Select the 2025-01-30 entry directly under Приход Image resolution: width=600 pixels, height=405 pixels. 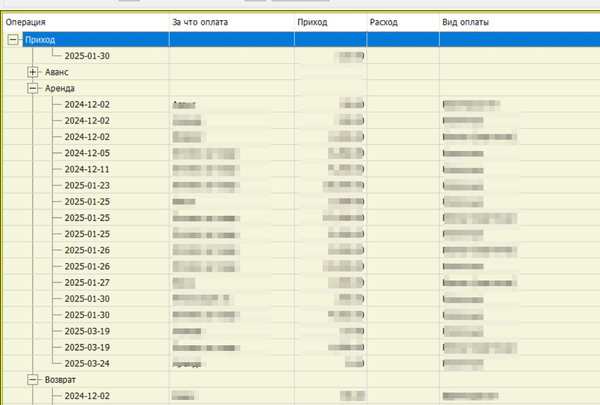[x=87, y=56]
